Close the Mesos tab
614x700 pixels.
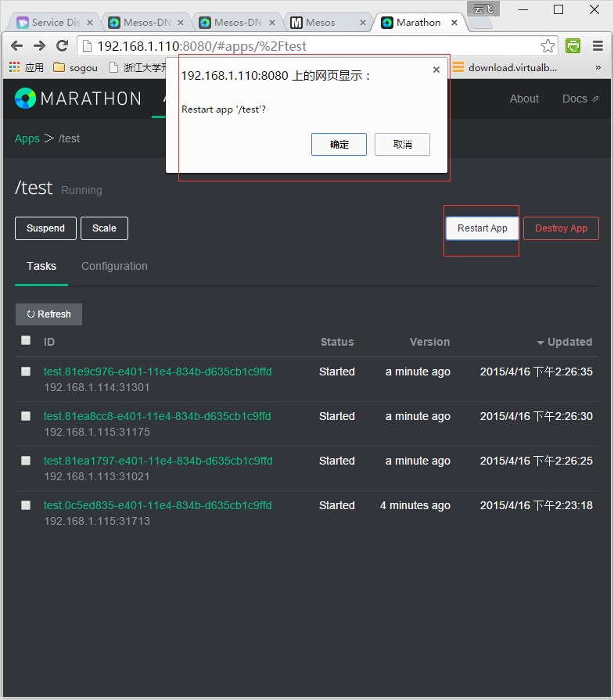point(363,23)
